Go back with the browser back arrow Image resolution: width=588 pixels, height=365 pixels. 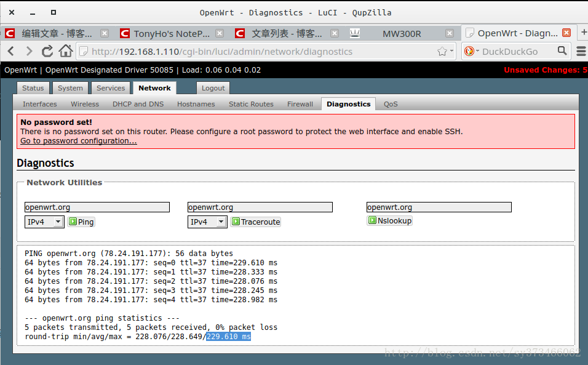tap(11, 51)
